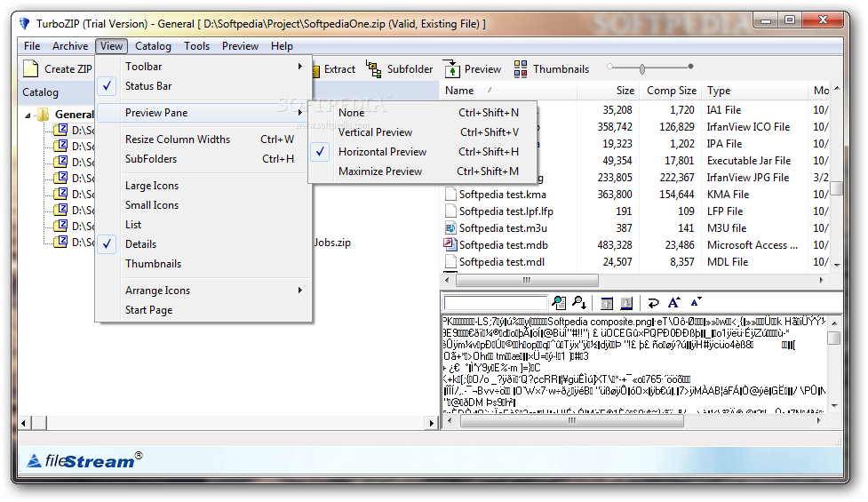This screenshot has width=868, height=502.
Task: Sort by the Comp Size column header
Action: (671, 91)
